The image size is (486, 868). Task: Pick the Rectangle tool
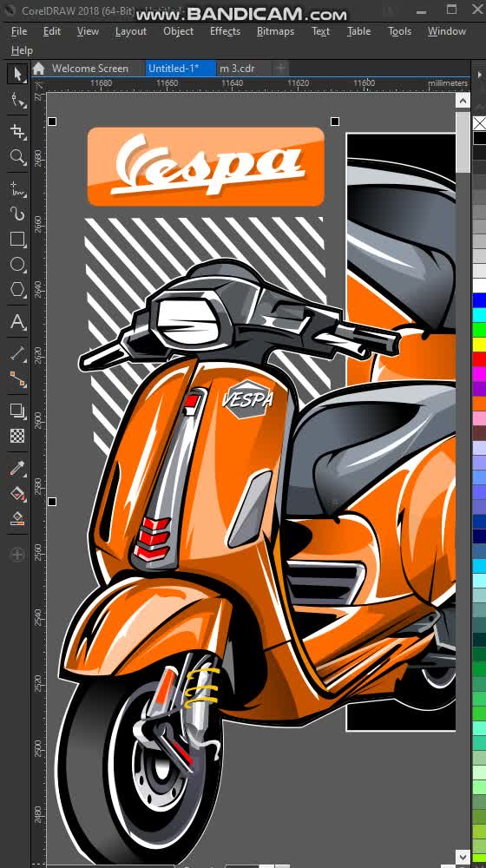[17, 240]
